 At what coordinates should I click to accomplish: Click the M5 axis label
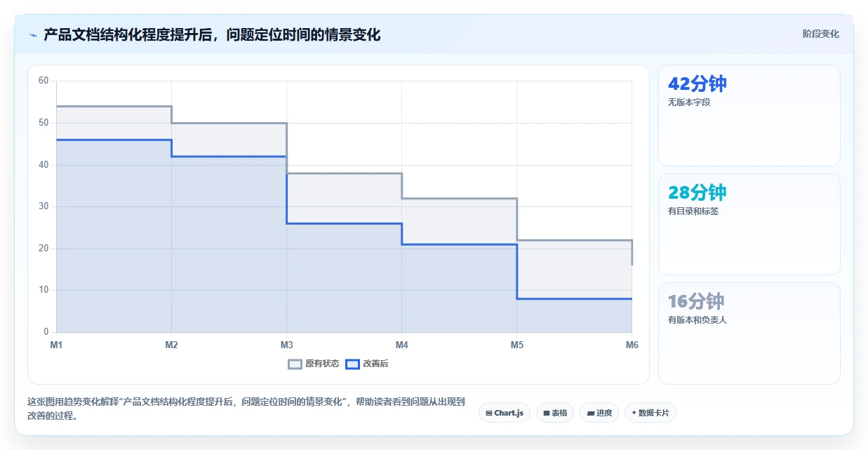coord(516,345)
